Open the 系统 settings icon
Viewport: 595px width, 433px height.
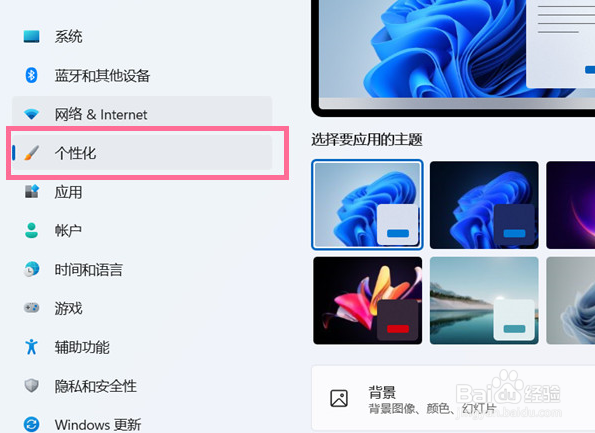point(31,37)
